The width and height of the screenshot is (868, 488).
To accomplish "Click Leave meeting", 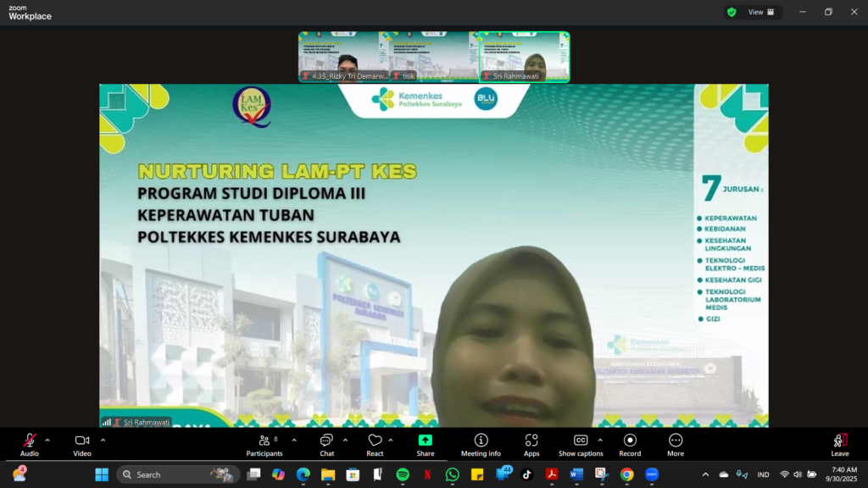I will pos(840,445).
